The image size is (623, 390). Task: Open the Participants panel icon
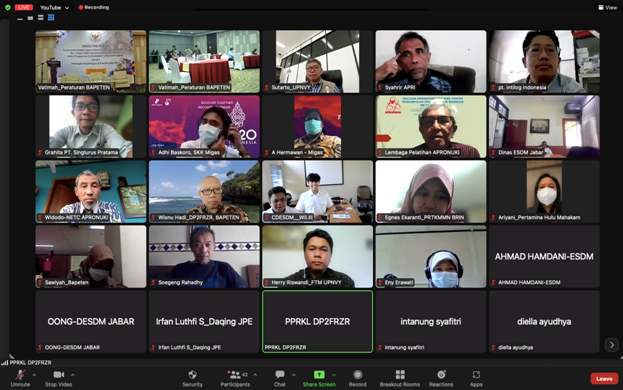(235, 375)
